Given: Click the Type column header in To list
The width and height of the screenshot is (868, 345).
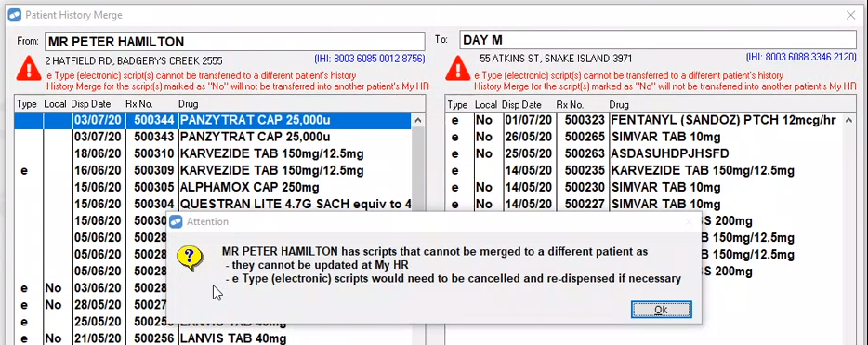Looking at the screenshot, I should point(458,105).
